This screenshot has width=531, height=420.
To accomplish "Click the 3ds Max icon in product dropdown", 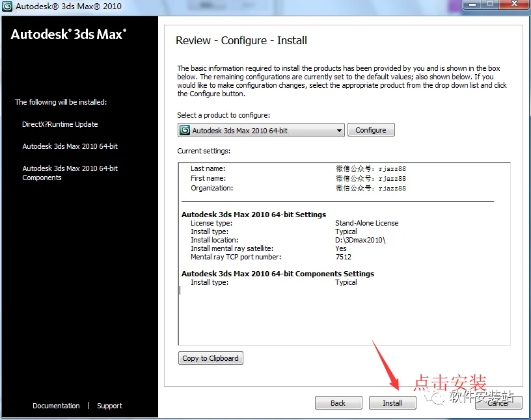I will click(185, 130).
